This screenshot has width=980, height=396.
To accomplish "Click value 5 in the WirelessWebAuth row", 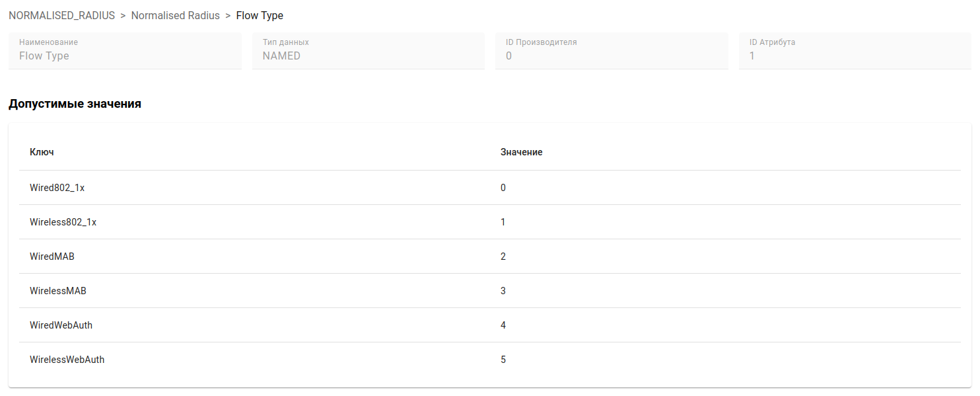I will tap(503, 360).
